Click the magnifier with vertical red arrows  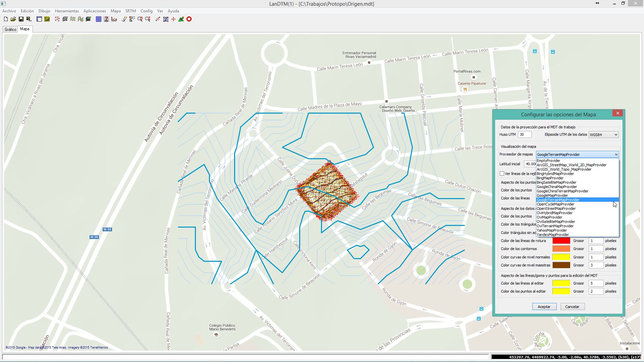(x=148, y=19)
